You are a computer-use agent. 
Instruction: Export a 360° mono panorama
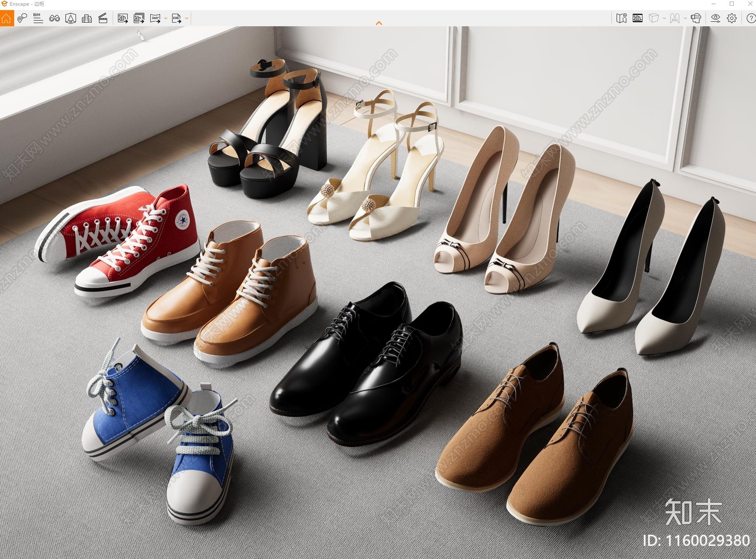pos(155,18)
